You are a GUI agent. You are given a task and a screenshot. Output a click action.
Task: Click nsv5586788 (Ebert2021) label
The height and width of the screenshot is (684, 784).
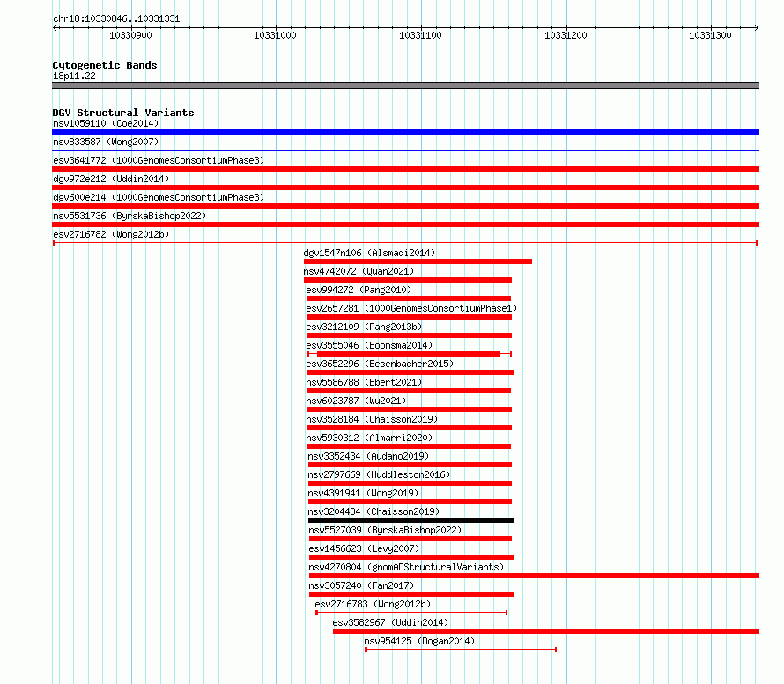[364, 382]
